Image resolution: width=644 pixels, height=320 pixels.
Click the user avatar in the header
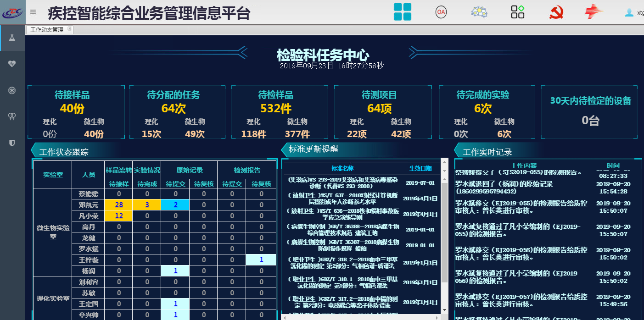tap(629, 13)
